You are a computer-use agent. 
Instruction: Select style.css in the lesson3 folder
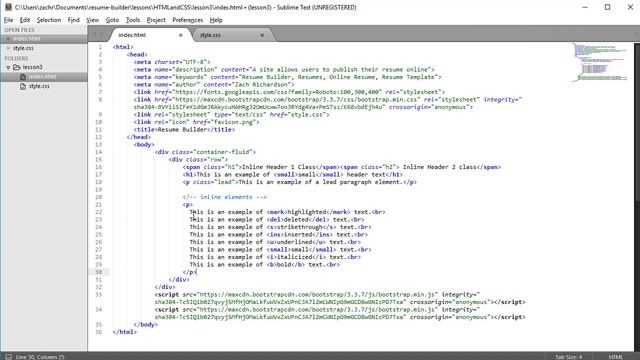click(x=39, y=86)
